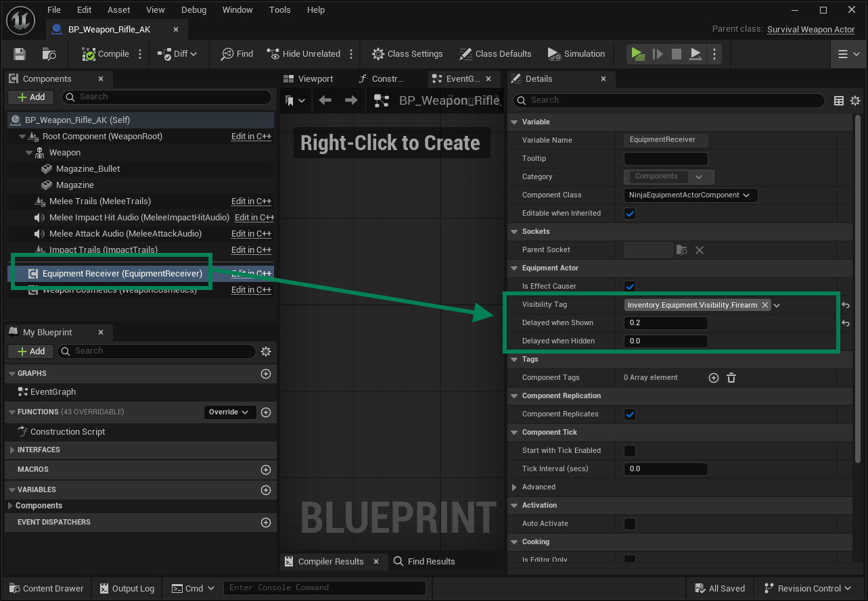Reset Visibility Tag to default value
This screenshot has width=868, height=601.
pos(846,306)
